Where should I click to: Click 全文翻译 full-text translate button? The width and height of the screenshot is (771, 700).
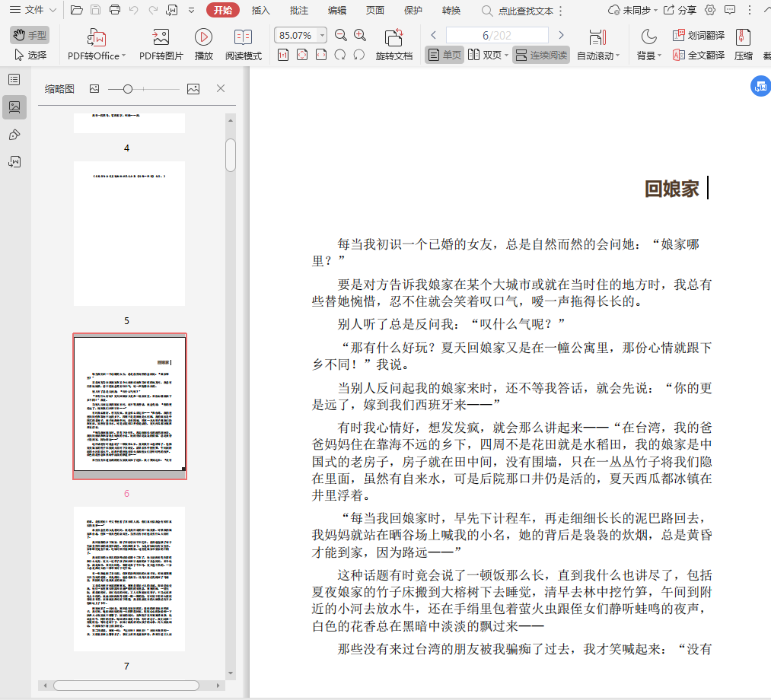(x=699, y=55)
